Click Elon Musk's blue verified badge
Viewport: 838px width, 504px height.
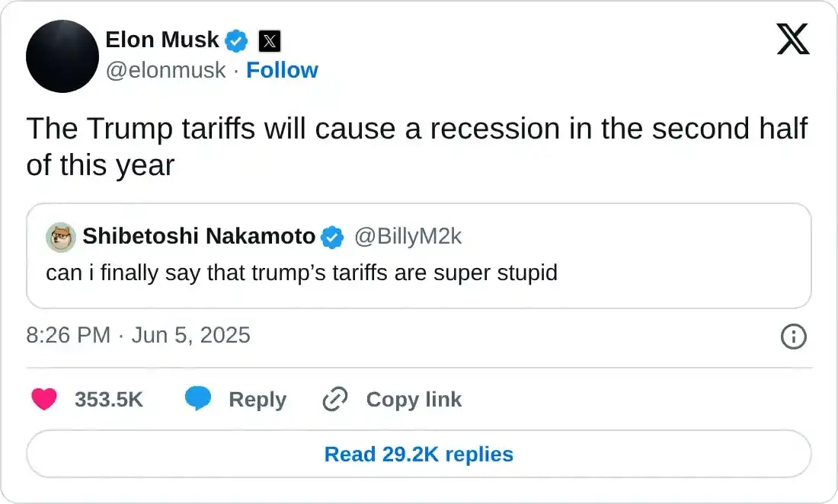click(236, 41)
